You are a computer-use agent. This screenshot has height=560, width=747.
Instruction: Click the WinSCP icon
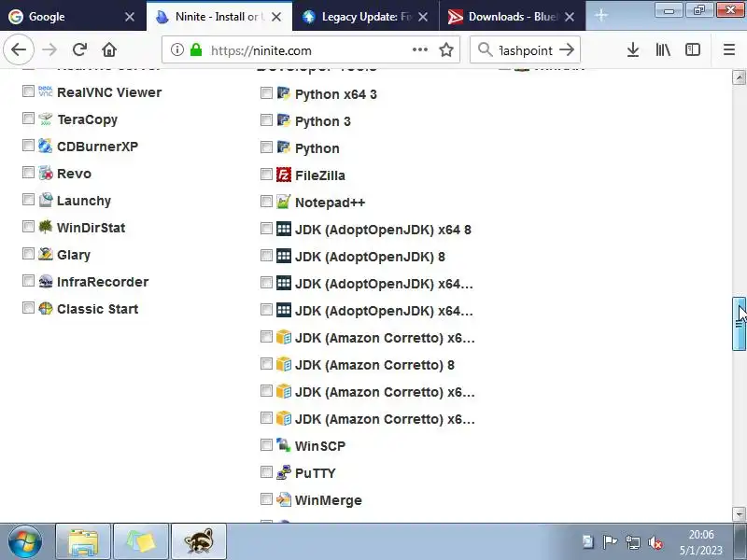click(284, 445)
